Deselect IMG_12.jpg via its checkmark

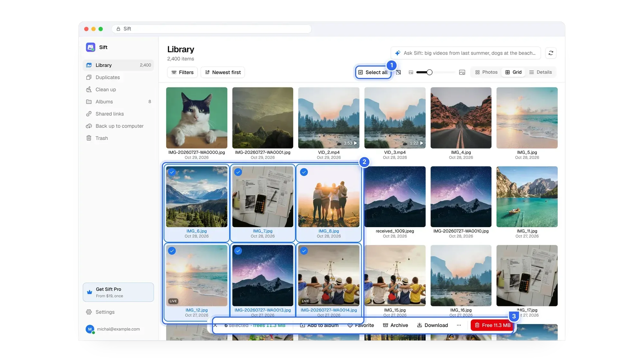(x=172, y=251)
